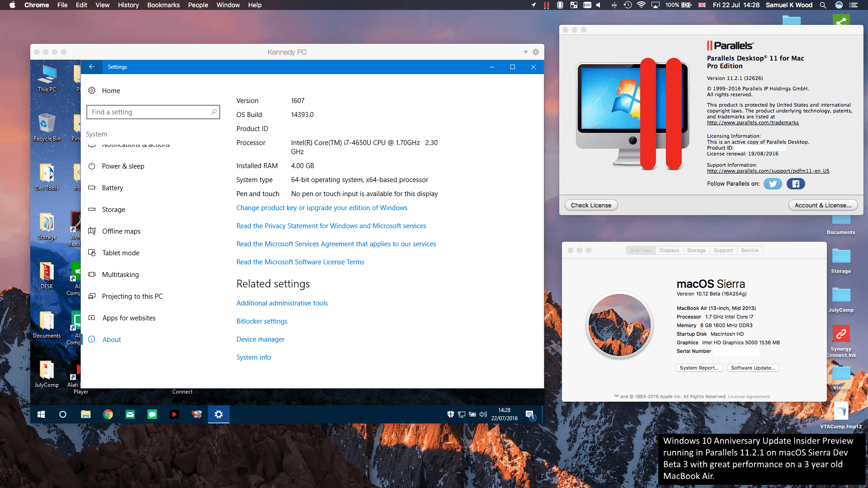
Task: Open Dev Tools folder on Windows desktop
Action: click(47, 177)
